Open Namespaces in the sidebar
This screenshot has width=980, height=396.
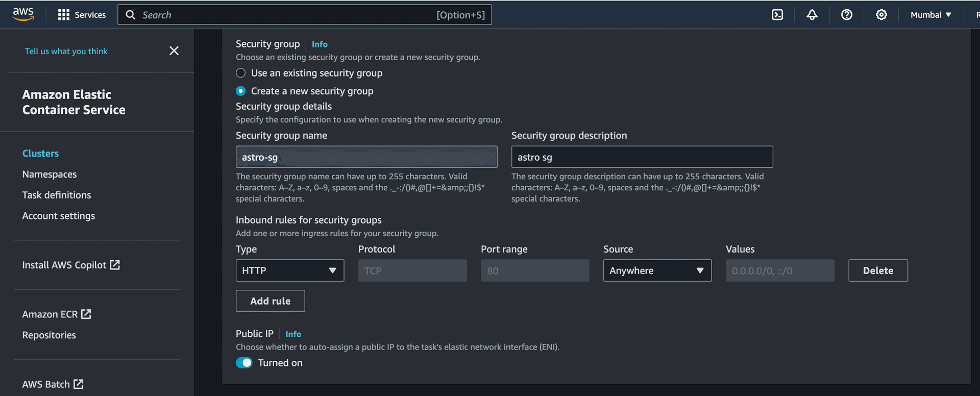50,174
